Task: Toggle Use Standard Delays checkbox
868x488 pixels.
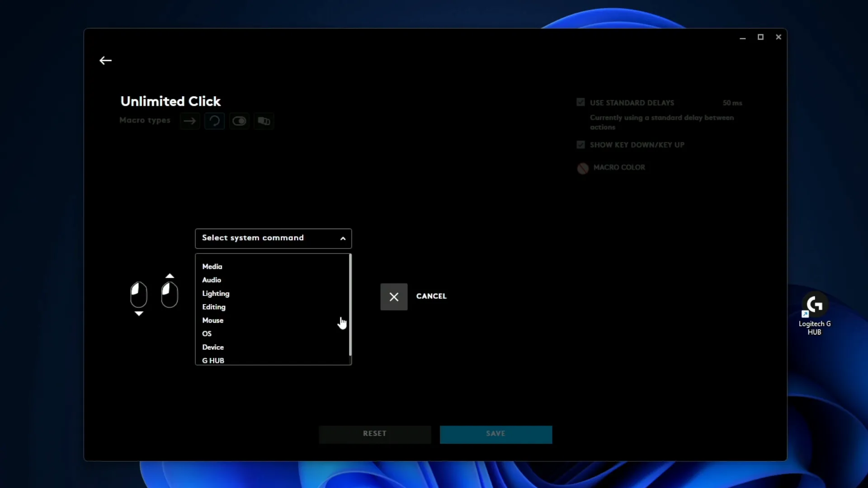Action: (580, 103)
